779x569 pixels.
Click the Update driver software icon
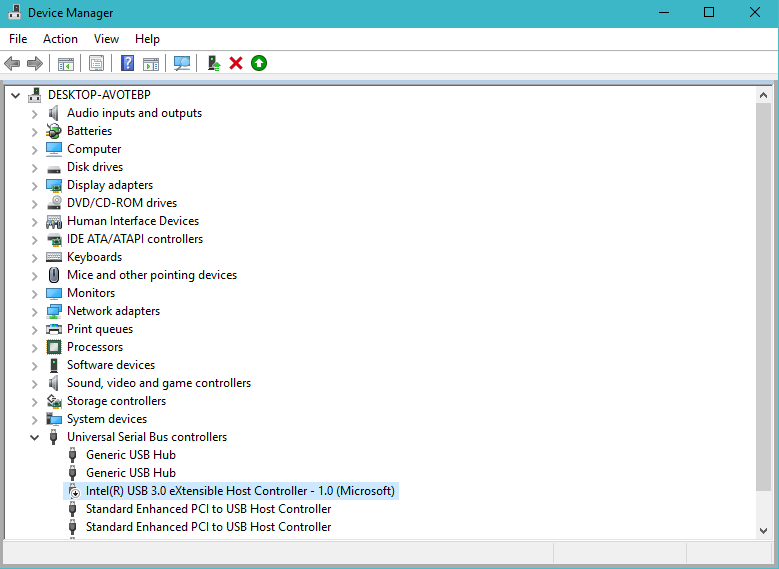(213, 63)
